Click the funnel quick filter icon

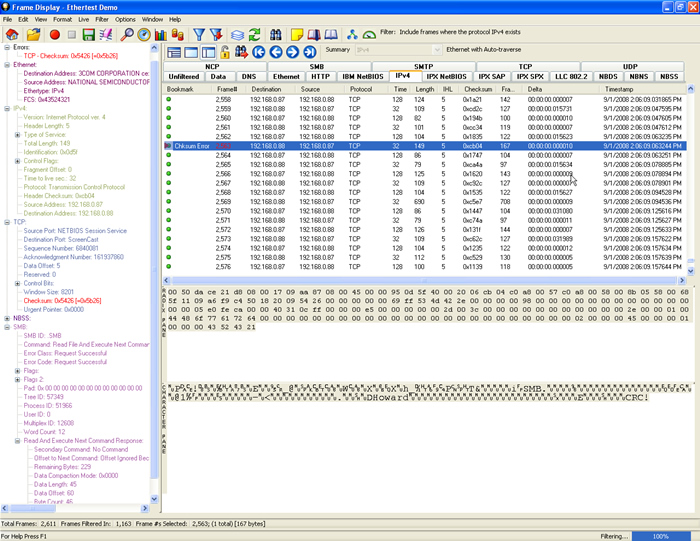[x=199, y=34]
